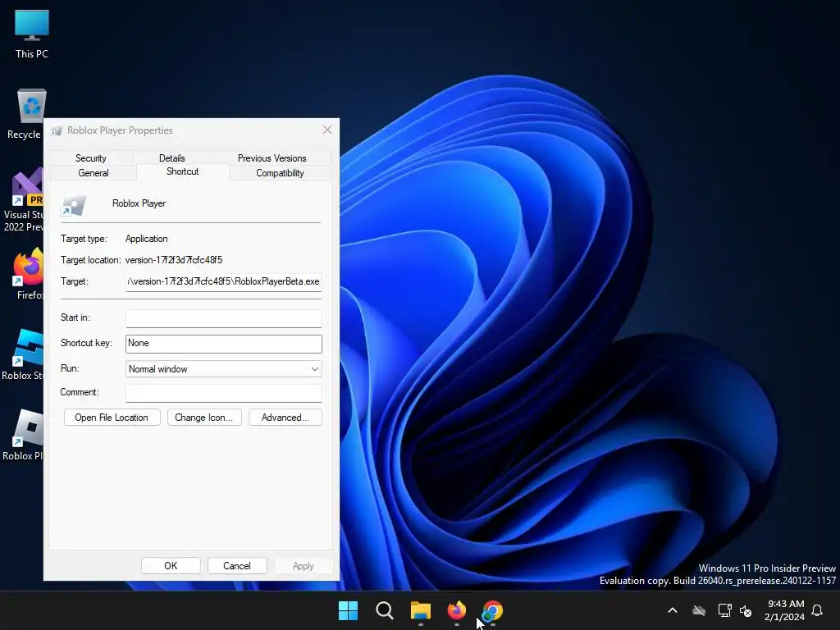Select the Visual Studio 2022 Preview shortcut
Viewport: 840px width, 630px height.
[22, 199]
